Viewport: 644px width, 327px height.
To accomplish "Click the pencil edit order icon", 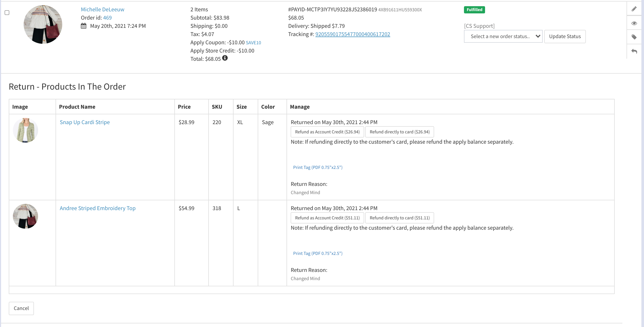I will click(x=634, y=9).
